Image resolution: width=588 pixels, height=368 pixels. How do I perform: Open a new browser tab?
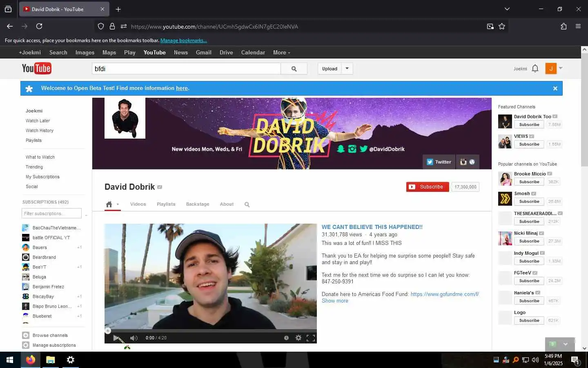pos(118,9)
